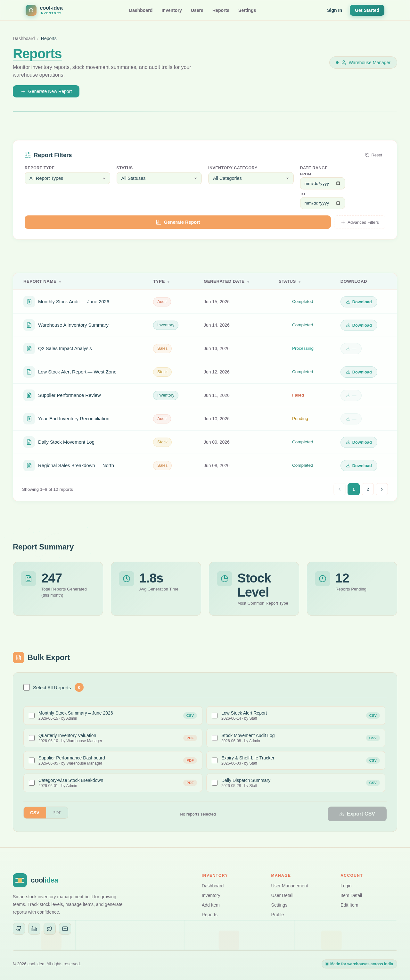Open Settings in the top navigation
The height and width of the screenshot is (980, 410).
coord(247,10)
